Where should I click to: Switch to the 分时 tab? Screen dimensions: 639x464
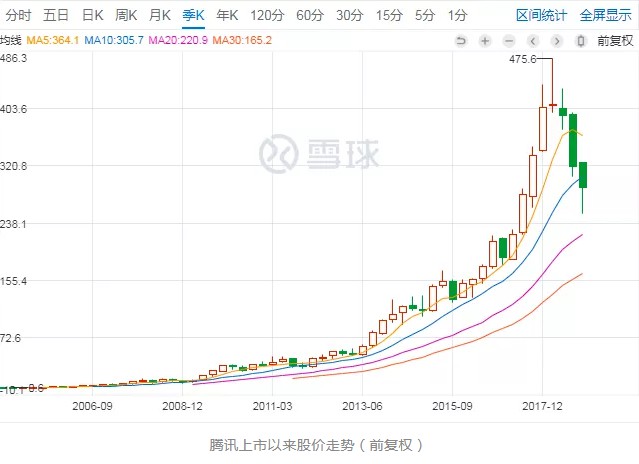point(18,15)
